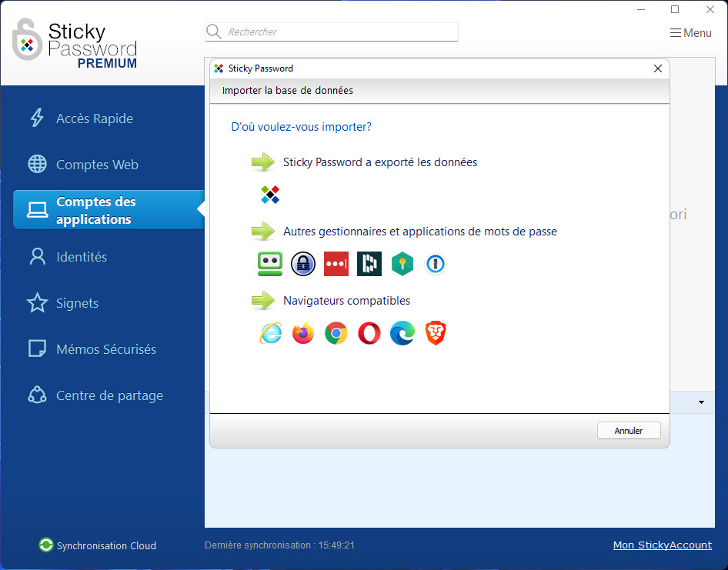
Task: Click green arrow beside Autres gestionnaires
Action: coord(263,232)
